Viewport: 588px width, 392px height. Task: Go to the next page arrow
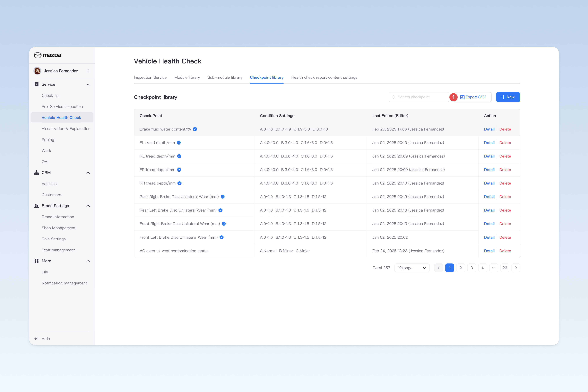click(x=516, y=268)
